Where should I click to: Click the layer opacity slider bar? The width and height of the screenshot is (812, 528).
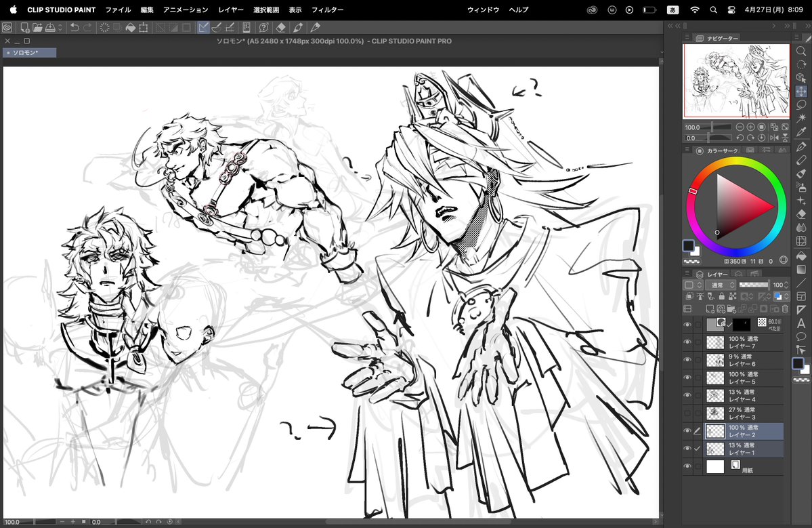click(x=754, y=285)
